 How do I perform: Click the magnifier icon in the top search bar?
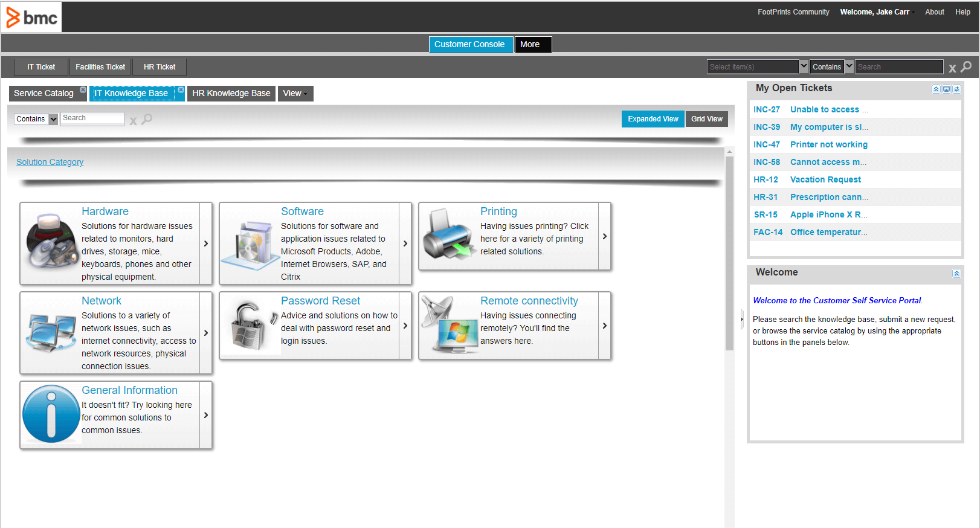pos(966,67)
